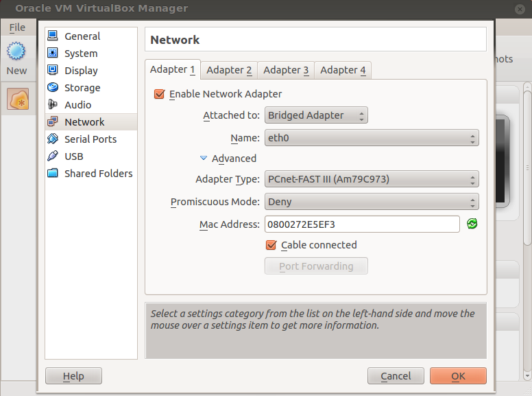The image size is (532, 396).
Task: Click the New VM starburst icon
Action: point(16,51)
